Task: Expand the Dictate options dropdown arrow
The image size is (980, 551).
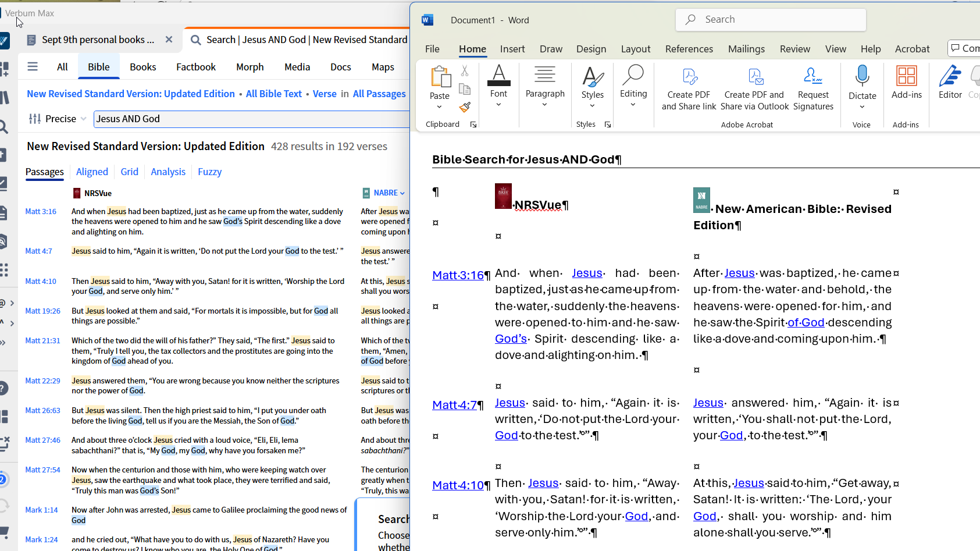Action: pyautogui.click(x=862, y=107)
